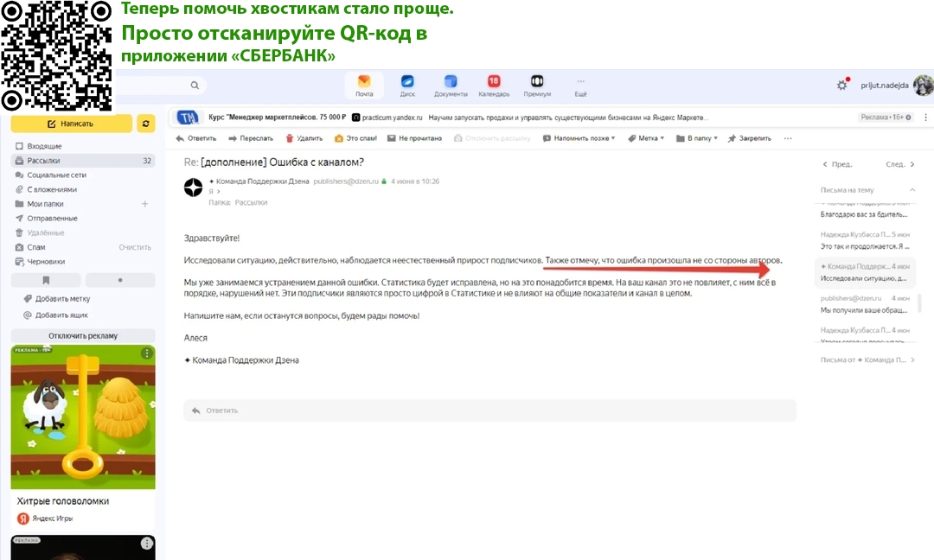Go to next letter via След.

click(899, 164)
